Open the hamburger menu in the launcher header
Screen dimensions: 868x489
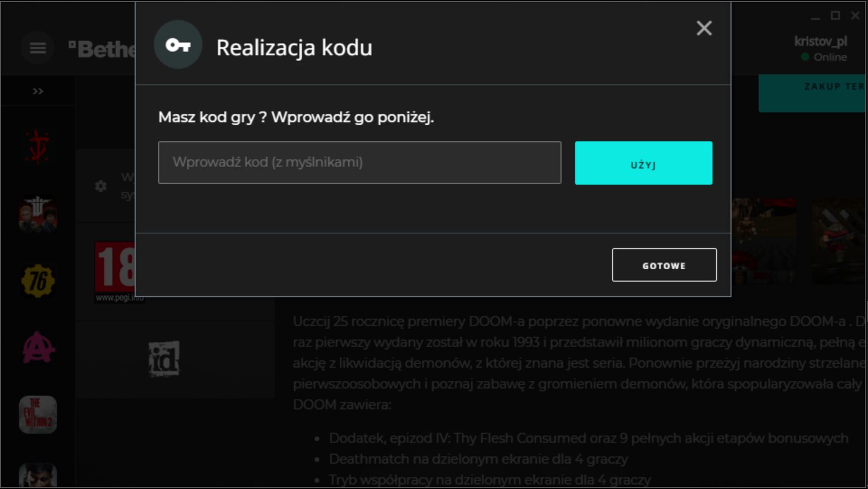coord(38,48)
